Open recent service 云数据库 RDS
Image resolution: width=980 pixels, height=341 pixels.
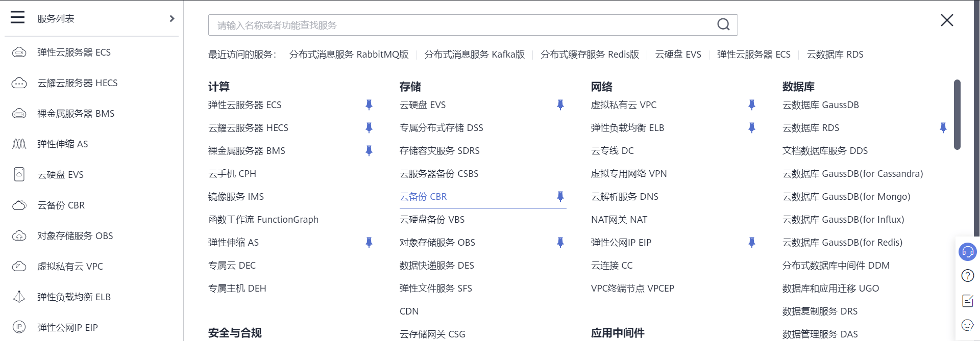835,55
